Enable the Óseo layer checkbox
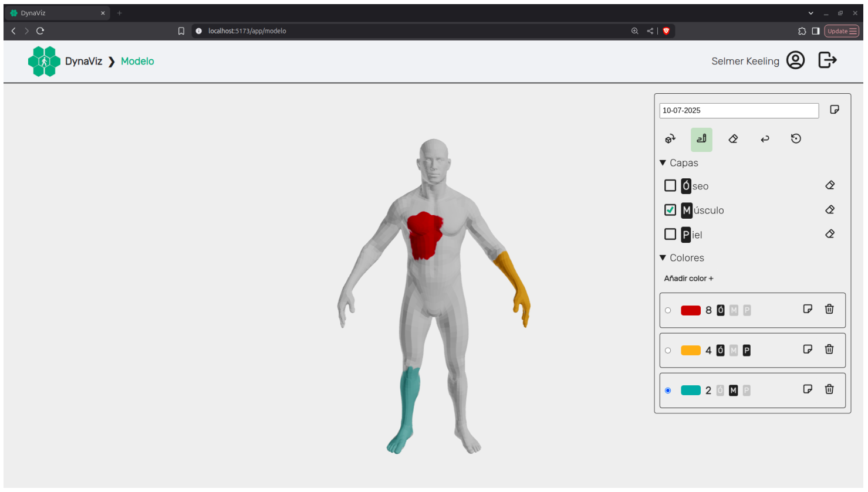The height and width of the screenshot is (492, 868). click(x=670, y=186)
